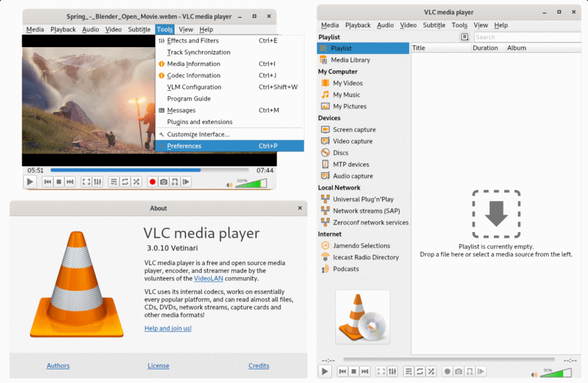Select Discs under Devices
This screenshot has width=588, height=383.
363,153
